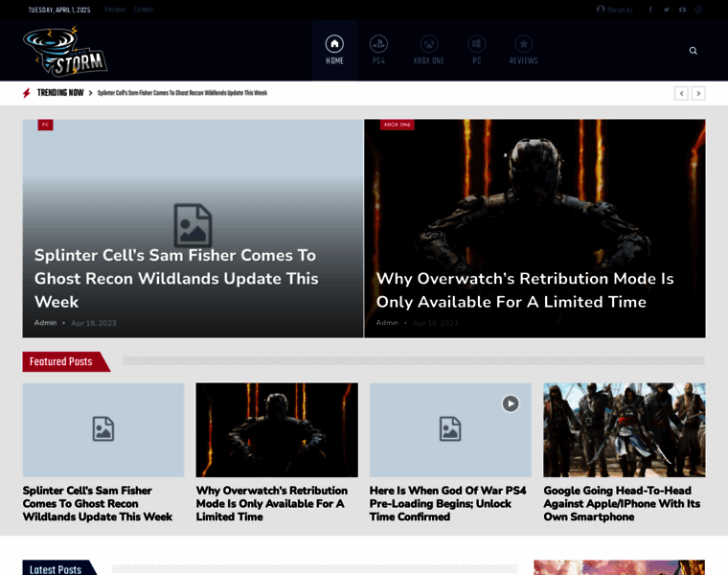
Task: Click the Twitter icon in top bar
Action: point(667,10)
